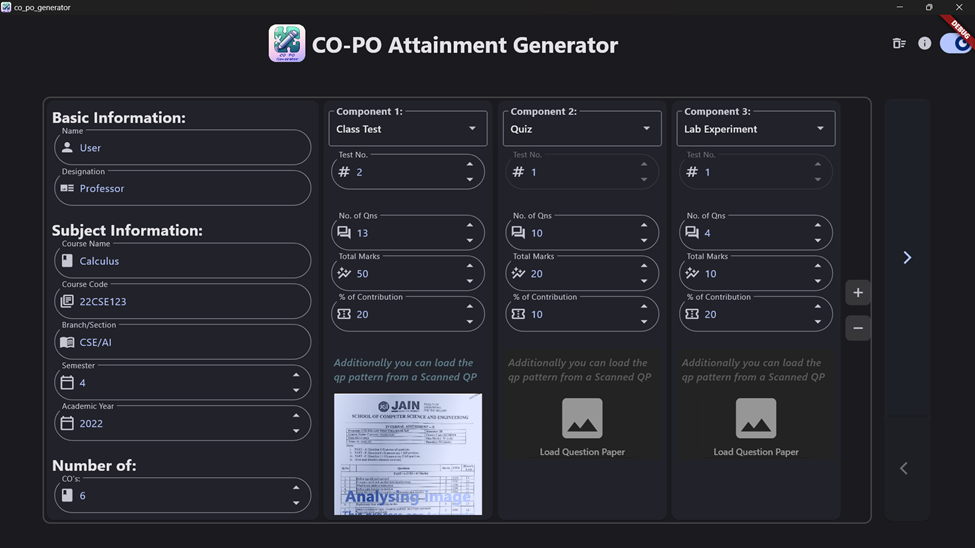Click the hash icon in Component 1 Test No.

(x=344, y=172)
